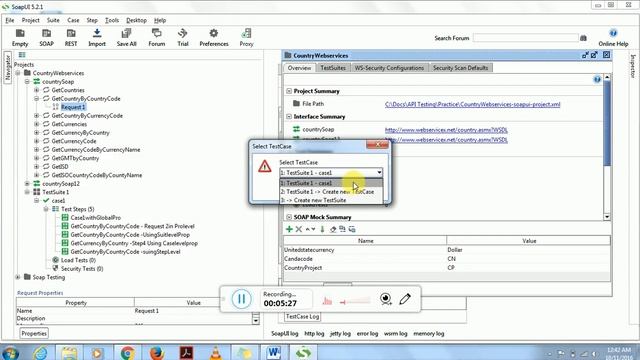This screenshot has width=640, height=360.
Task: Open Firefox from the taskbar
Action: (x=157, y=353)
